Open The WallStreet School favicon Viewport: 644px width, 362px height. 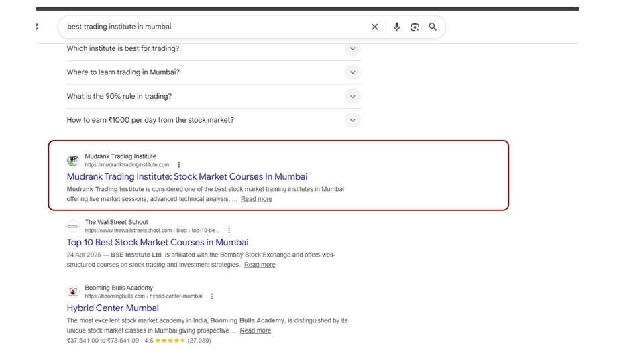(73, 226)
